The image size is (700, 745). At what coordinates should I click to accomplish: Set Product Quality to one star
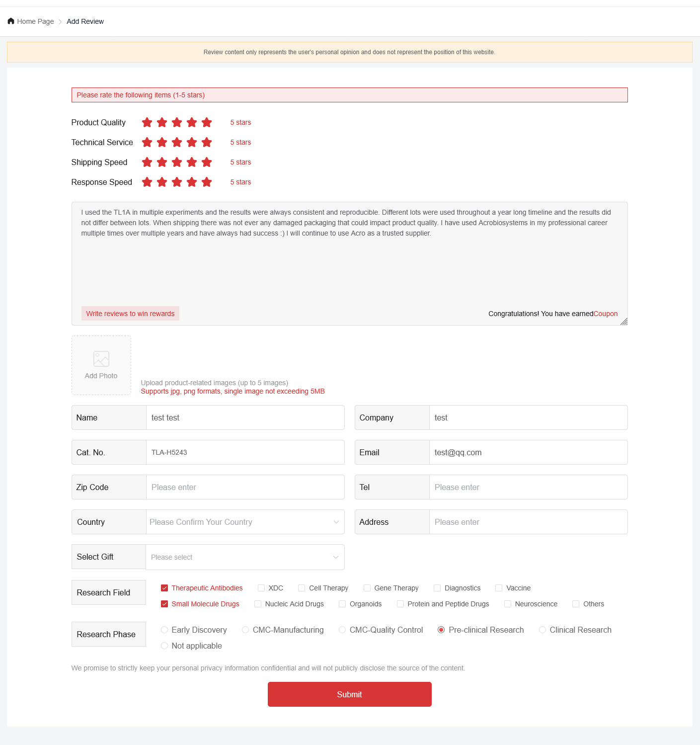pyautogui.click(x=147, y=122)
